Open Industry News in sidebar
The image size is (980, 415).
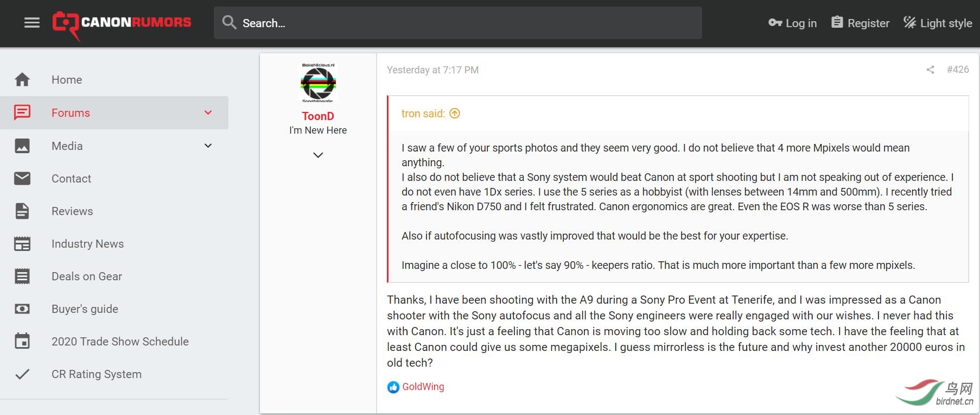click(87, 244)
